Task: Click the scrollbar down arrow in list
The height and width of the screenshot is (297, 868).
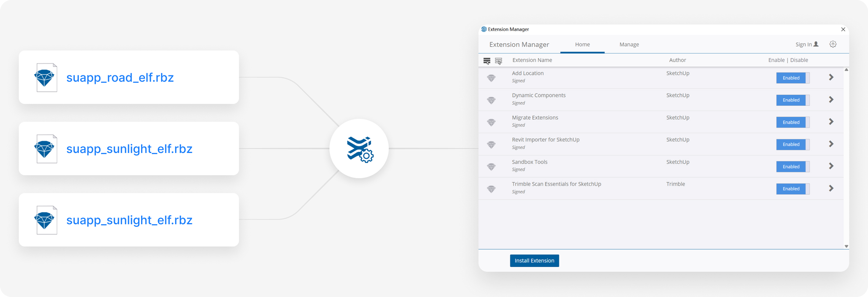Action: click(x=846, y=246)
